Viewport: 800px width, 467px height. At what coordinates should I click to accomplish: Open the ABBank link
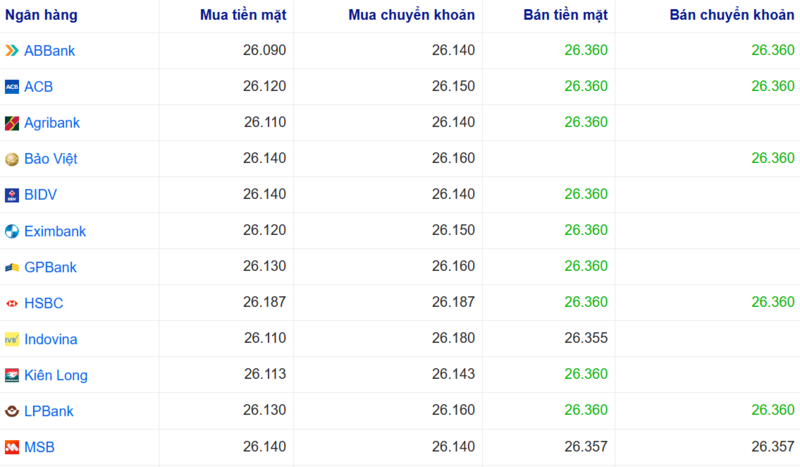pos(49,51)
